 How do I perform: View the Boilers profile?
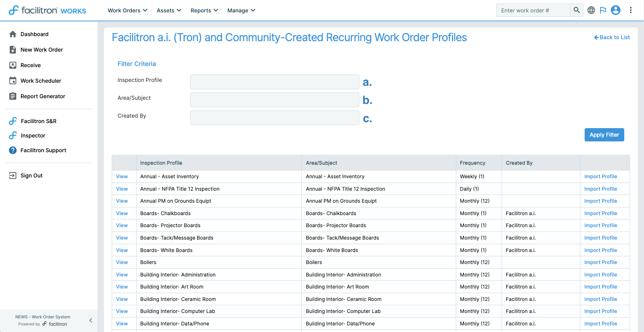point(122,262)
